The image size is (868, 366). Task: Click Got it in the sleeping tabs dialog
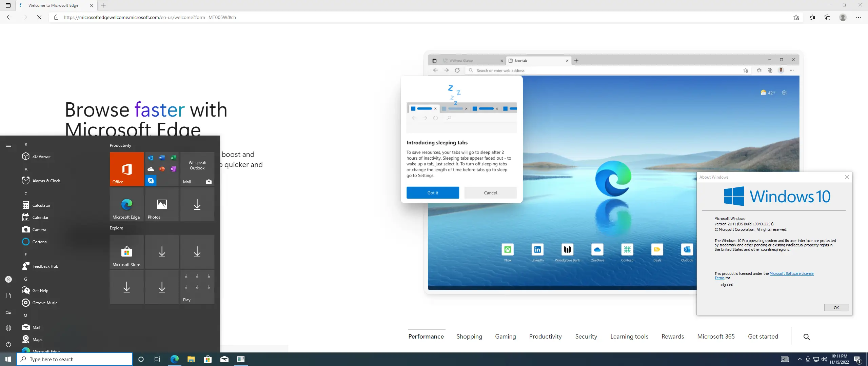click(432, 192)
